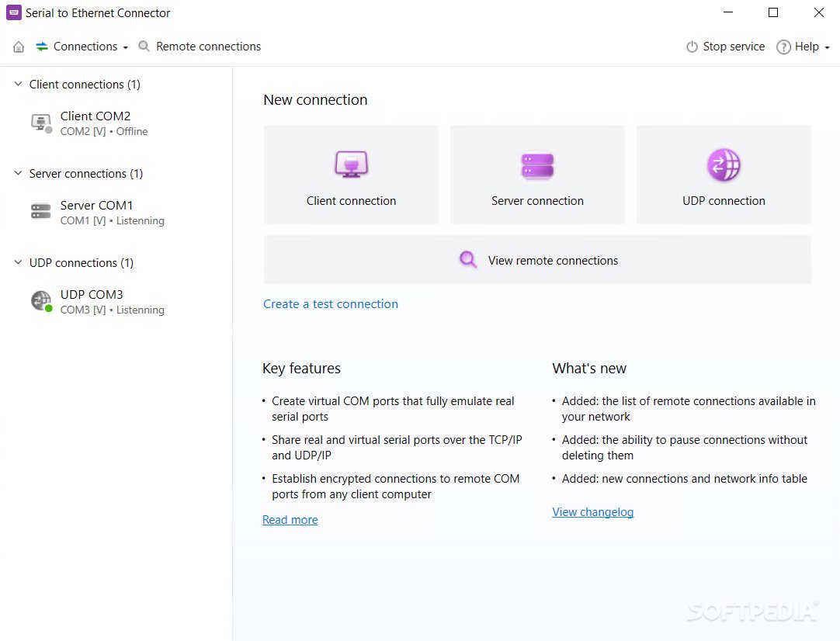Create a new Server connection tile
The width and height of the screenshot is (840, 641).
tap(537, 175)
